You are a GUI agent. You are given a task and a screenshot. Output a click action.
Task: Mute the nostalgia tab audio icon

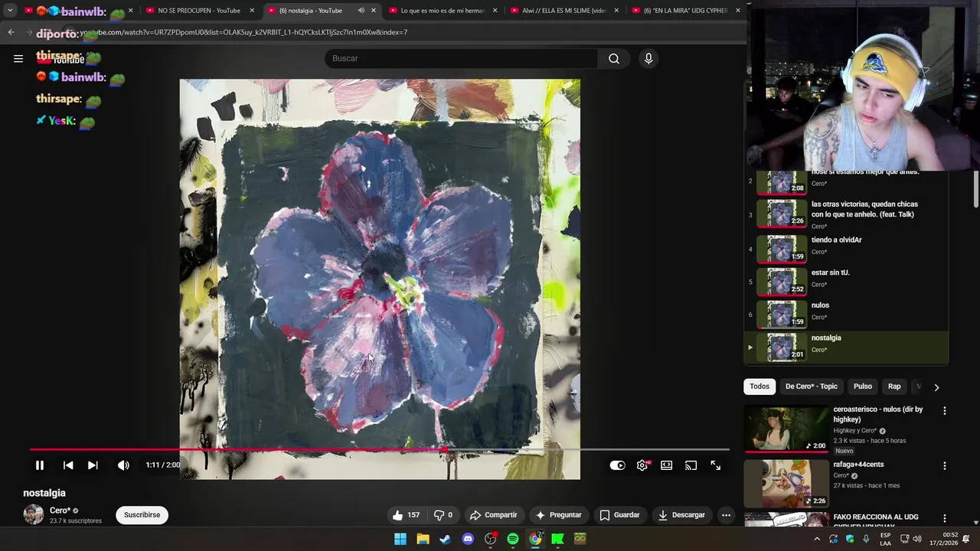(x=361, y=11)
